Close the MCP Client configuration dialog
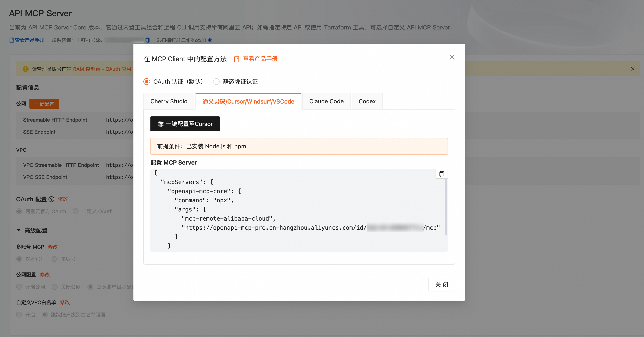The width and height of the screenshot is (644, 337). 452,57
